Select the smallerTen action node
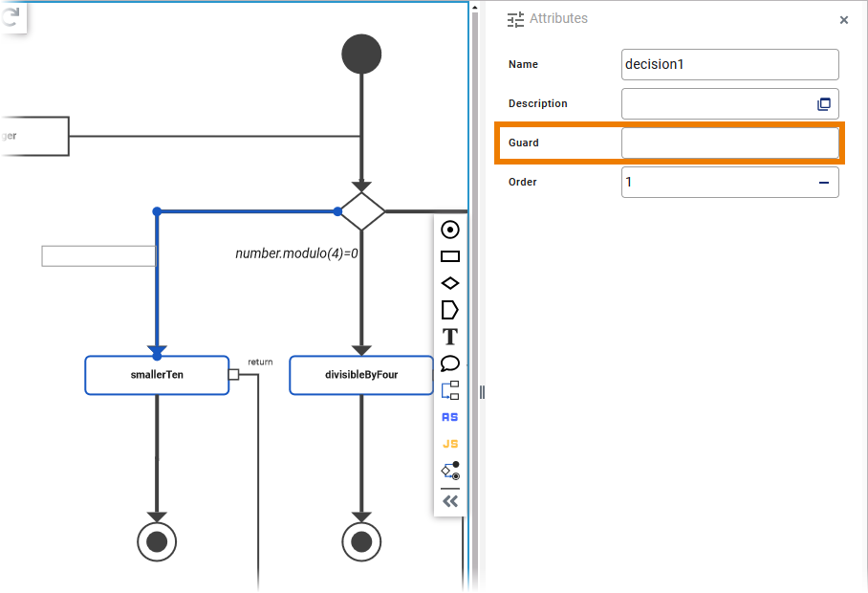 (x=157, y=375)
